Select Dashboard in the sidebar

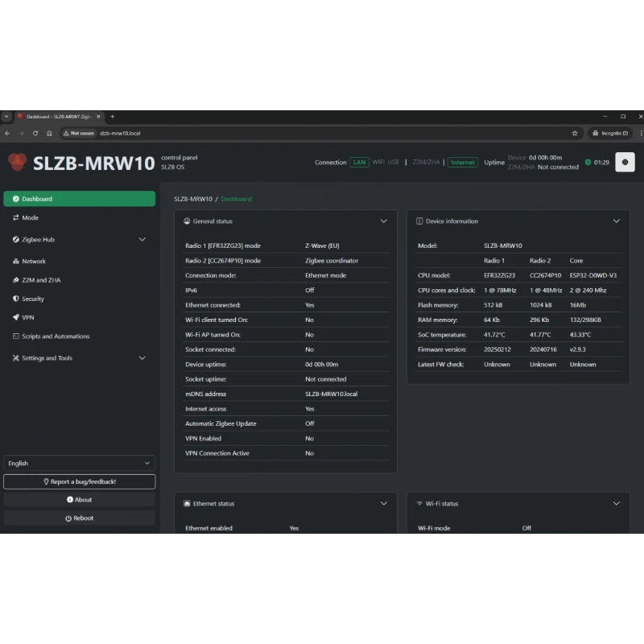pyautogui.click(x=79, y=199)
